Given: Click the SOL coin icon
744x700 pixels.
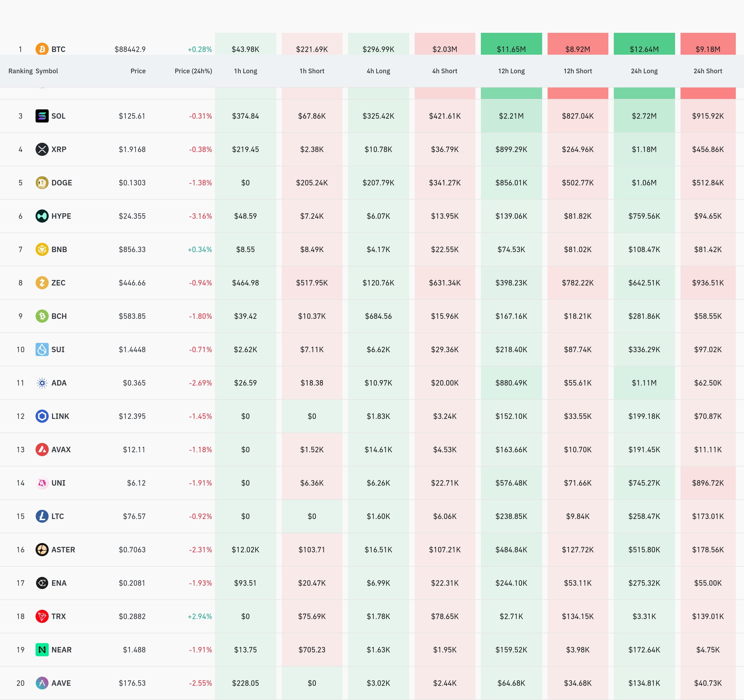Looking at the screenshot, I should (42, 116).
